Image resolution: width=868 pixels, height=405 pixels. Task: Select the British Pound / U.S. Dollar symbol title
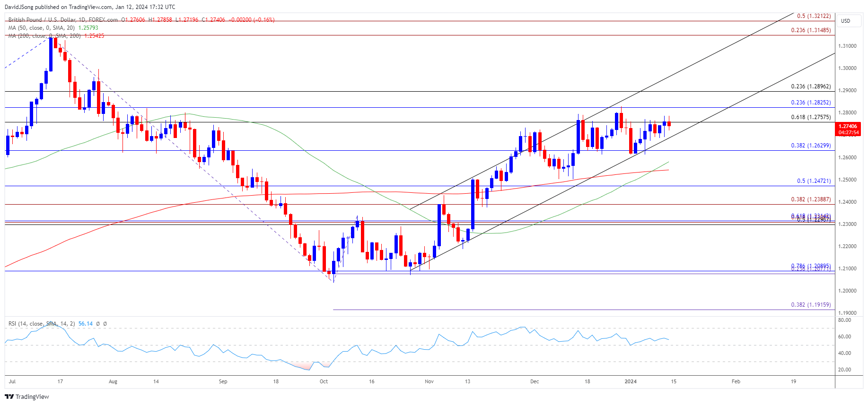pyautogui.click(x=63, y=20)
